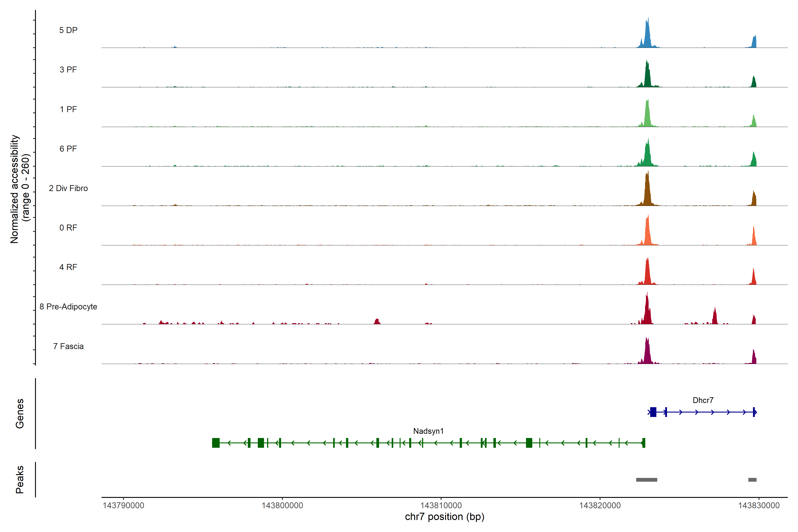Click the Peaks panel label
Image resolution: width=798 pixels, height=532 pixels.
coord(20,479)
